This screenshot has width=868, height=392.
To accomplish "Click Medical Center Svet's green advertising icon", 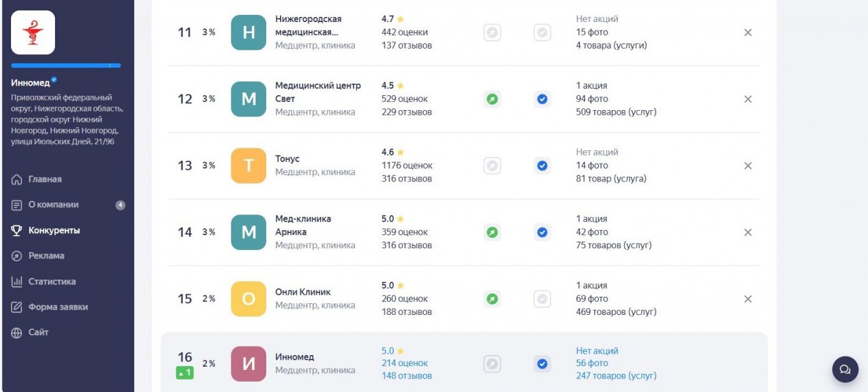I will pyautogui.click(x=492, y=99).
